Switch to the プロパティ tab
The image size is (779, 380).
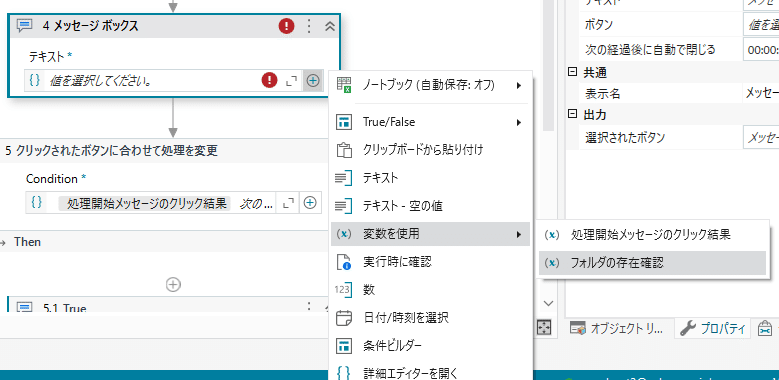click(x=712, y=328)
